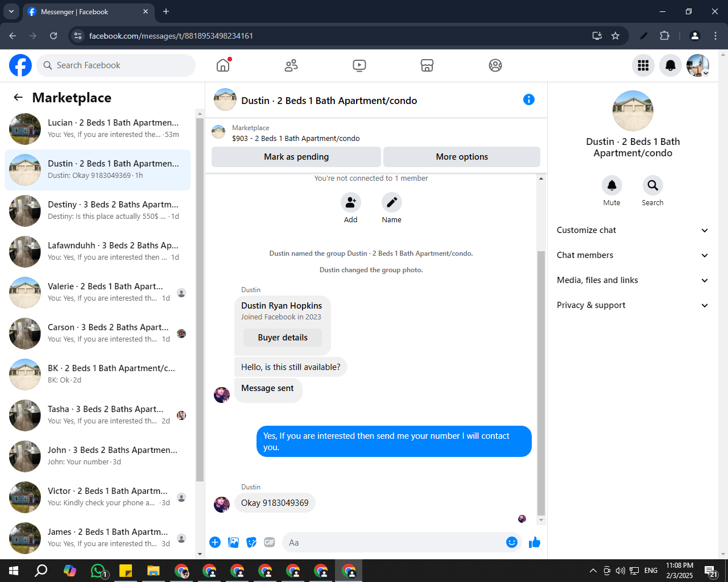Viewport: 728px width, 582px height.
Task: Open the John 3 Beds conversation
Action: coord(97,456)
